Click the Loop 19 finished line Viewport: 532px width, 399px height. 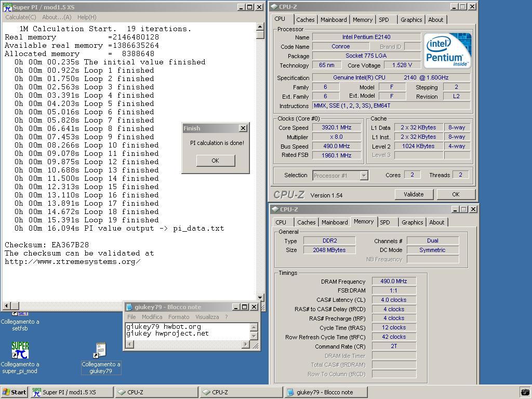pos(87,220)
